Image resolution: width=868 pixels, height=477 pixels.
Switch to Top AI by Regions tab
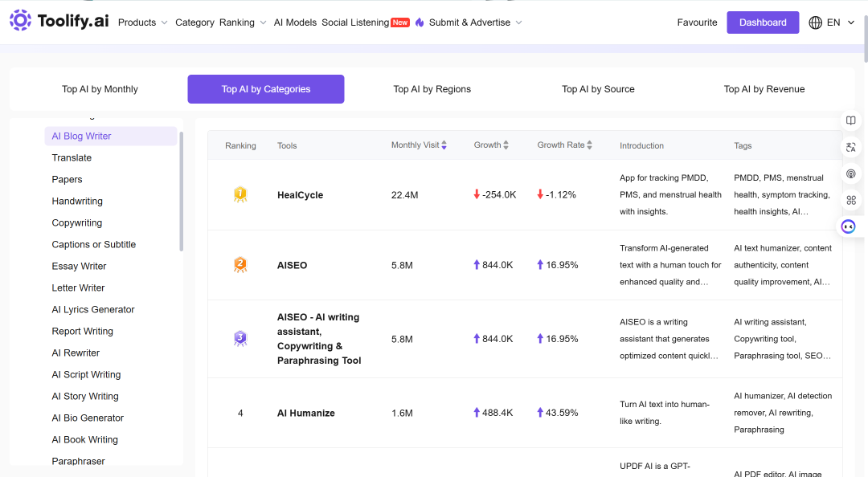pos(432,89)
